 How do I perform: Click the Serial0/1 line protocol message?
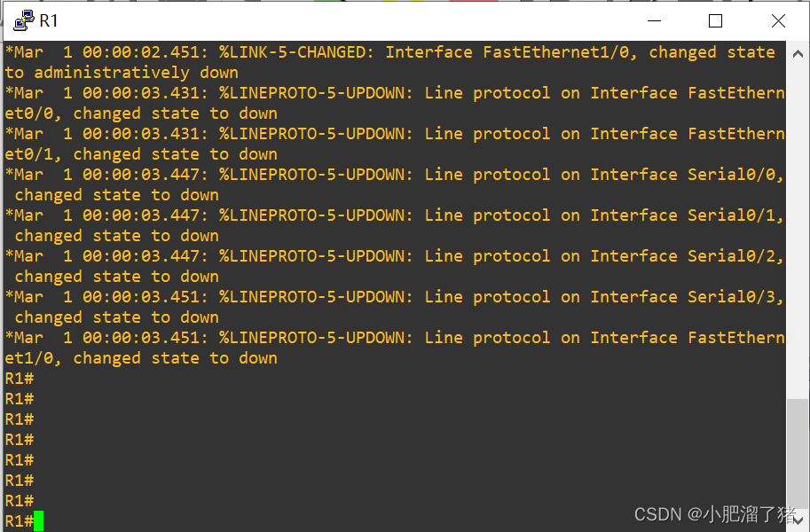[x=395, y=225]
